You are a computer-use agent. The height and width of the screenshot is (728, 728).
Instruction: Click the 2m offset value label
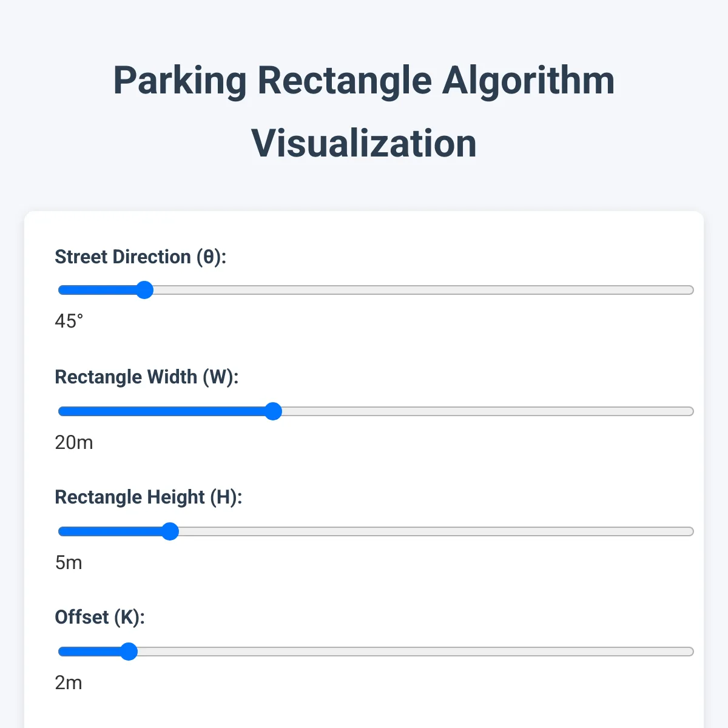point(69,682)
